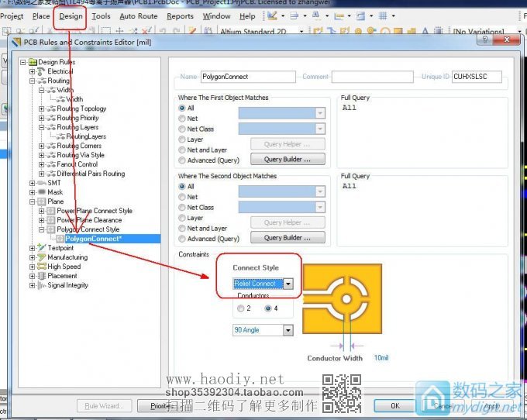
Task: Select the 2 conductors radio button
Action: [239, 308]
